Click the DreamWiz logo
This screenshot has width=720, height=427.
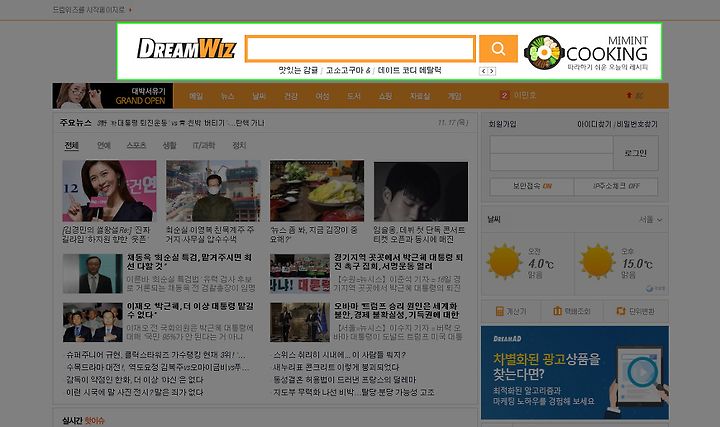pyautogui.click(x=186, y=48)
